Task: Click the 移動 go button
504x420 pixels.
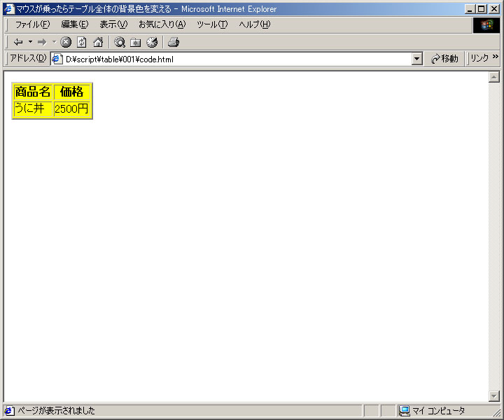Action: pyautogui.click(x=444, y=59)
